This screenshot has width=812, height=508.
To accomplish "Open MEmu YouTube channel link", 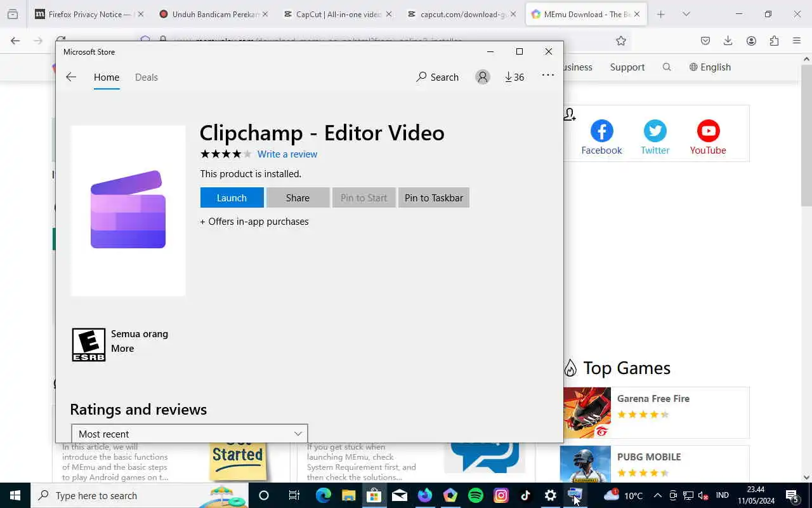I will pyautogui.click(x=708, y=138).
